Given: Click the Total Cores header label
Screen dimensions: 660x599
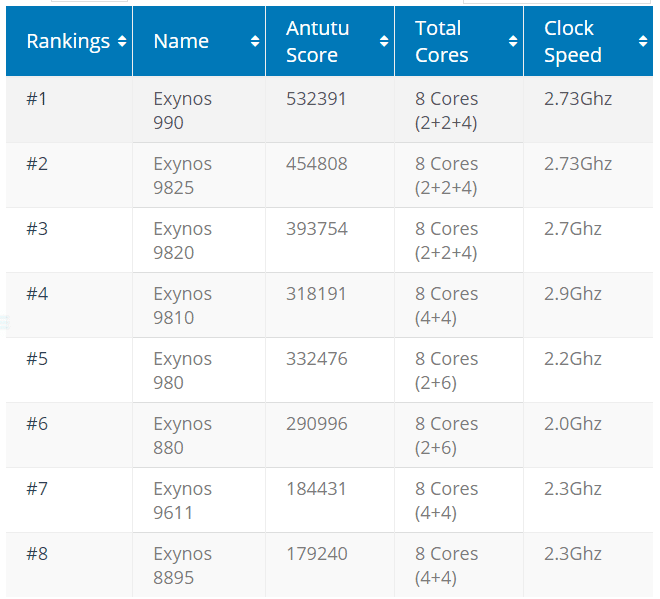Looking at the screenshot, I should (x=442, y=41).
